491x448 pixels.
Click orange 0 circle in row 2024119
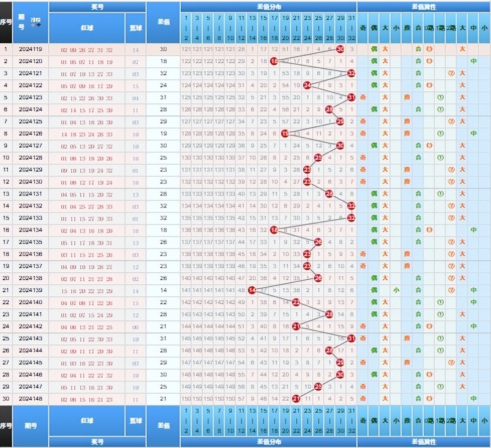[429, 49]
